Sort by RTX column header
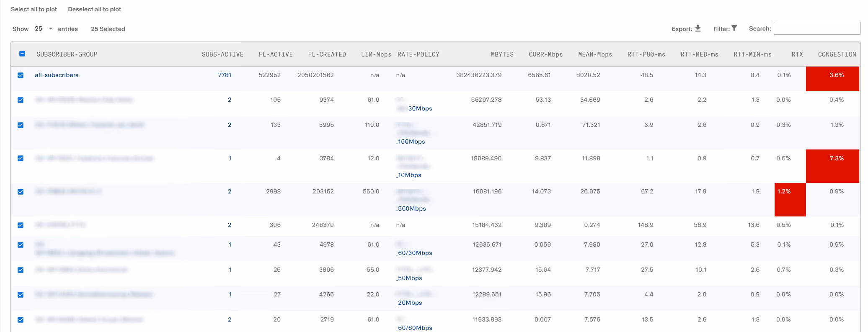 click(x=797, y=54)
